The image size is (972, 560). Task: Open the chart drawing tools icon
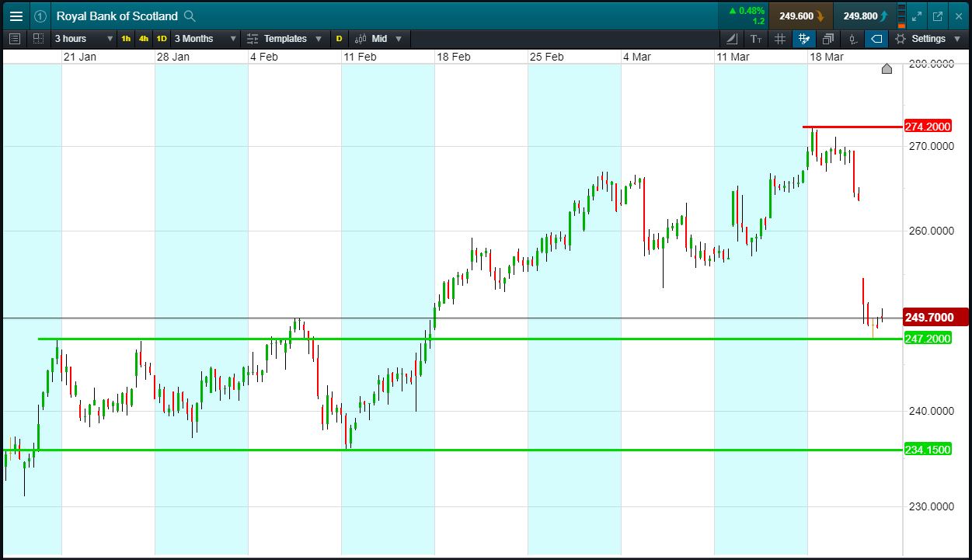(x=731, y=38)
